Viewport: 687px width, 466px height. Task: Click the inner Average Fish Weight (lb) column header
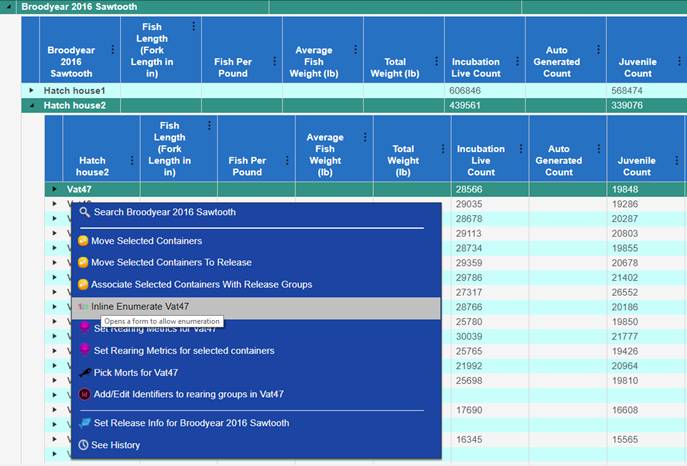pyautogui.click(x=325, y=155)
